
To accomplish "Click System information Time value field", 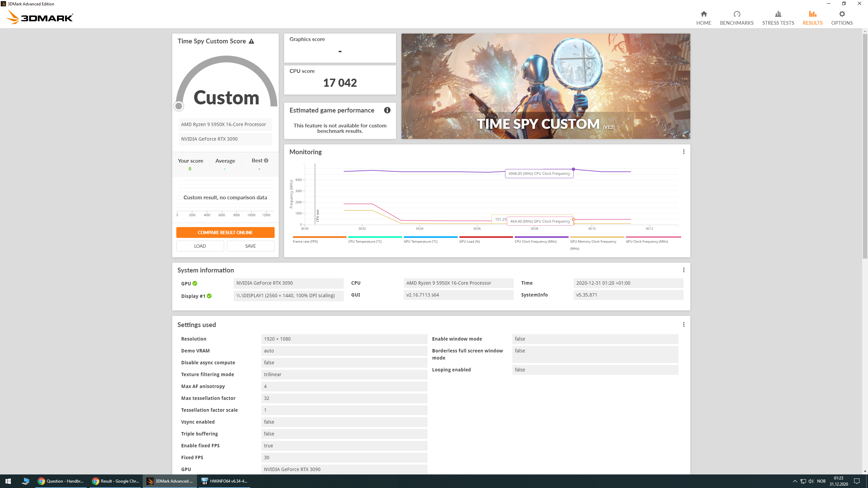I will 628,283.
